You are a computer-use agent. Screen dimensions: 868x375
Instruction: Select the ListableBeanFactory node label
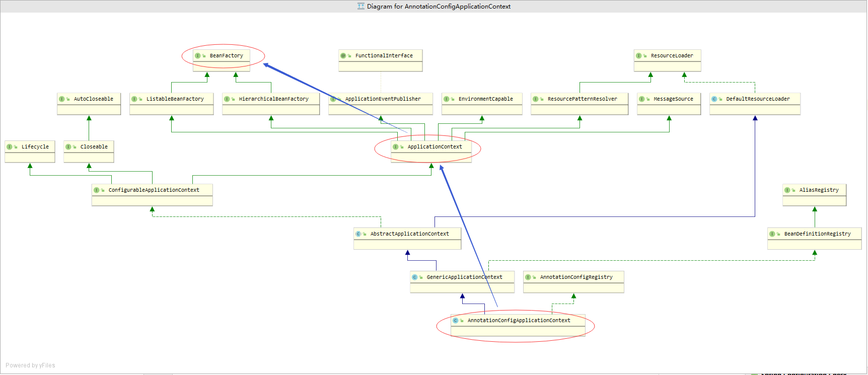coord(175,99)
